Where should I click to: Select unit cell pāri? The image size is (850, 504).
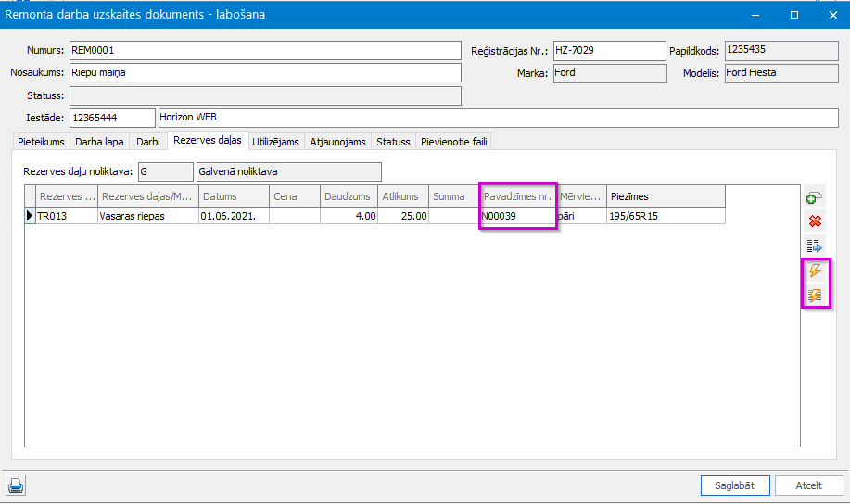tap(581, 216)
